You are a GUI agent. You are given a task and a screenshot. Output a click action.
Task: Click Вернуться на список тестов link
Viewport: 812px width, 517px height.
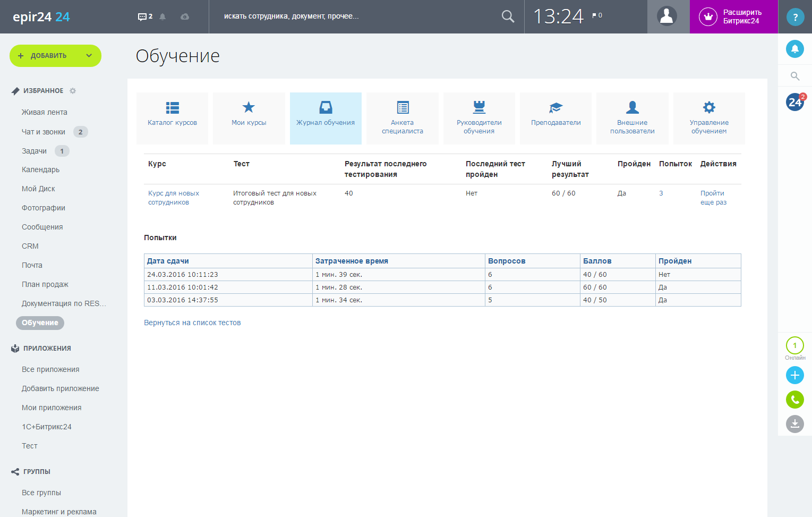192,323
